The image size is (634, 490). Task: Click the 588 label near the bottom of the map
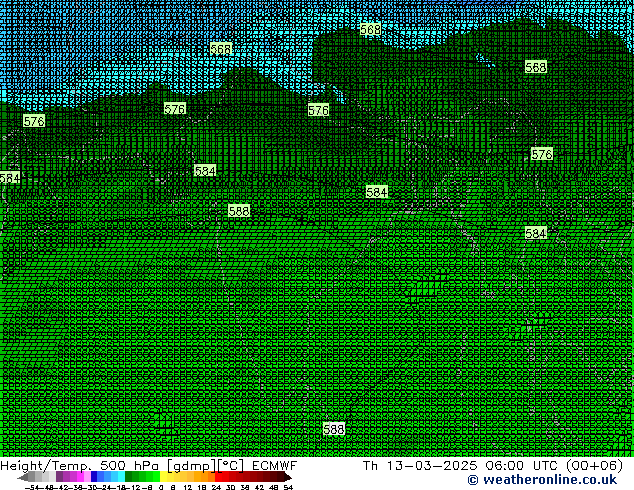click(334, 429)
